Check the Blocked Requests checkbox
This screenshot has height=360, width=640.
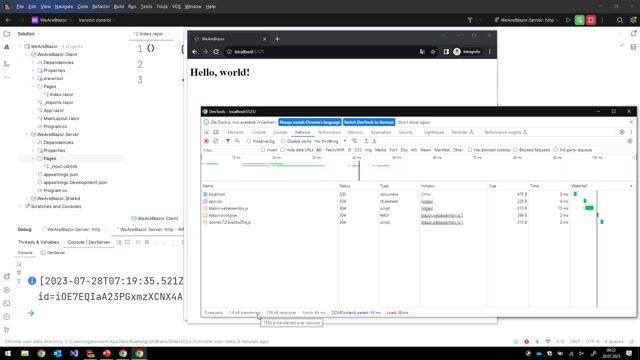[515, 150]
